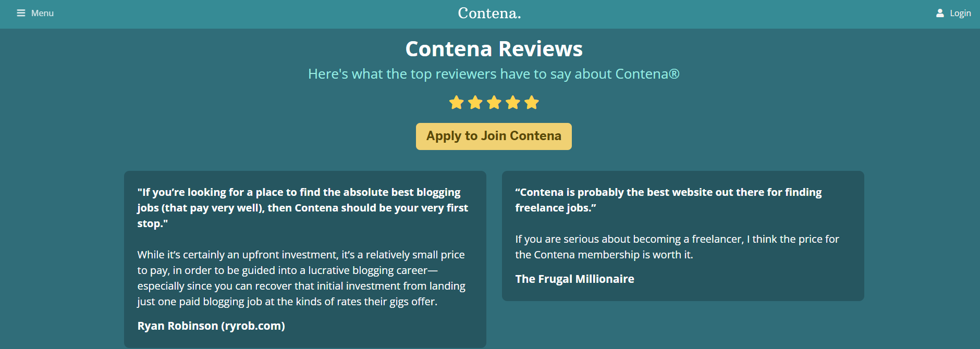980x349 pixels.
Task: Click the top reviewers subtitle text
Action: (494, 74)
